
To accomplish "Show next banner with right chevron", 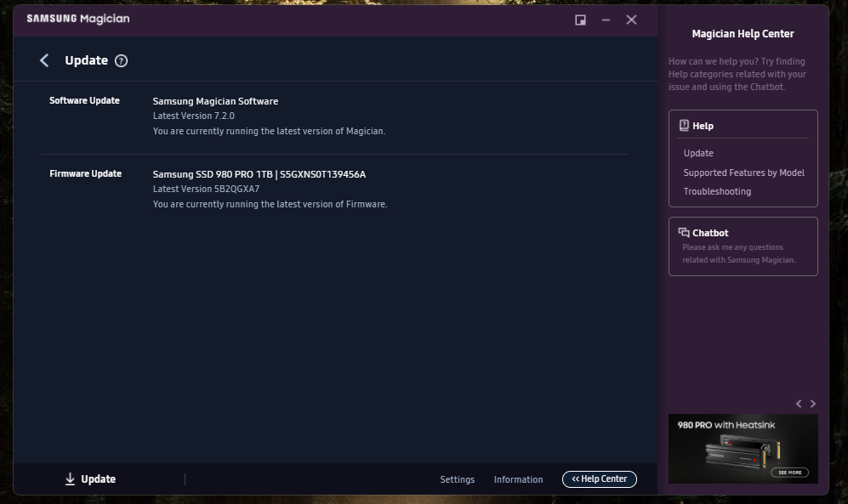I will 812,404.
